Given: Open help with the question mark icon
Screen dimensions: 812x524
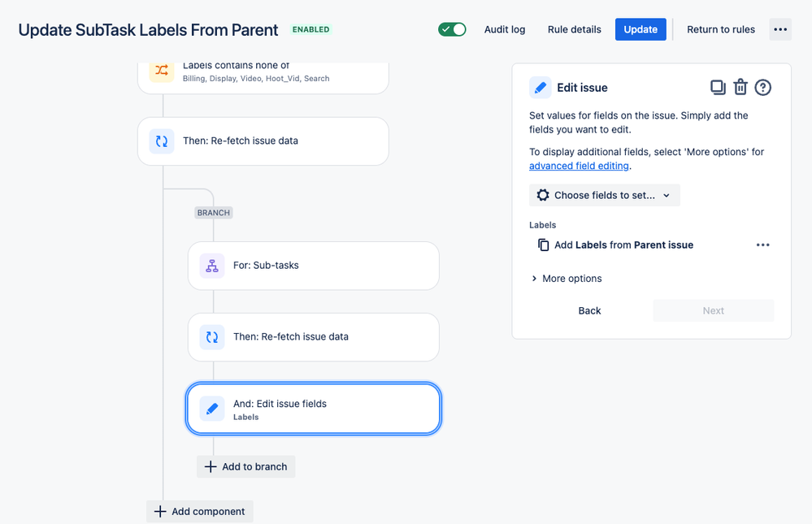Looking at the screenshot, I should 762,88.
